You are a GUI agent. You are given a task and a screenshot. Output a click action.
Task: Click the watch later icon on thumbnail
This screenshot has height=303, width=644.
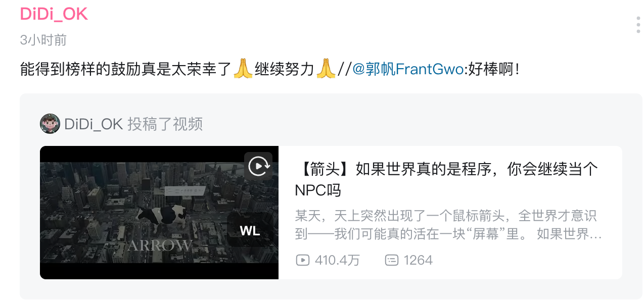259,166
